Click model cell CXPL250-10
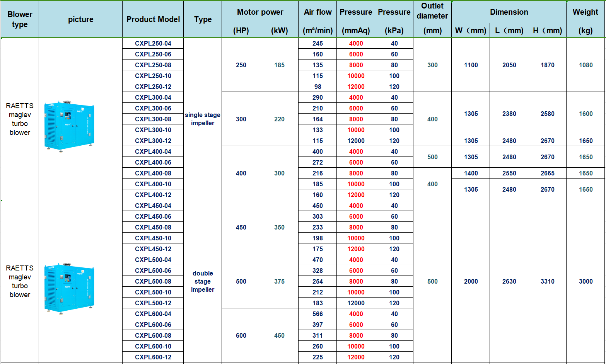The image size is (606, 364). coord(153,76)
